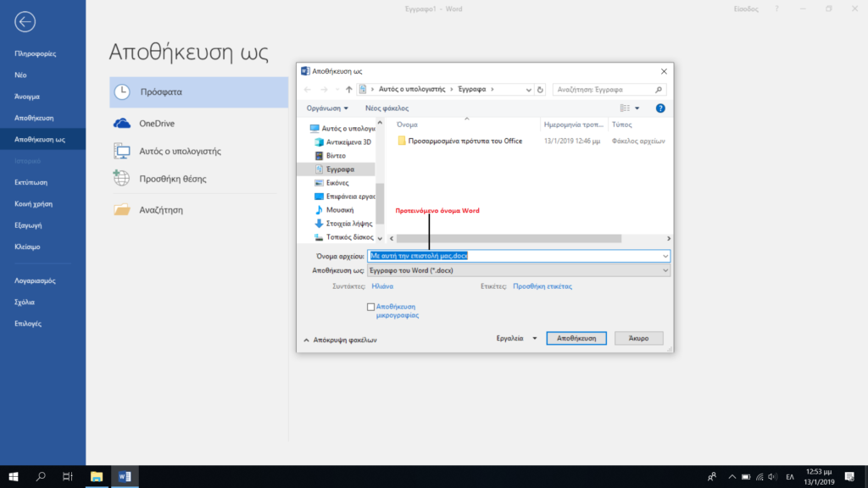
Task: Click the dialog's forward navigation arrow
Action: tap(324, 90)
